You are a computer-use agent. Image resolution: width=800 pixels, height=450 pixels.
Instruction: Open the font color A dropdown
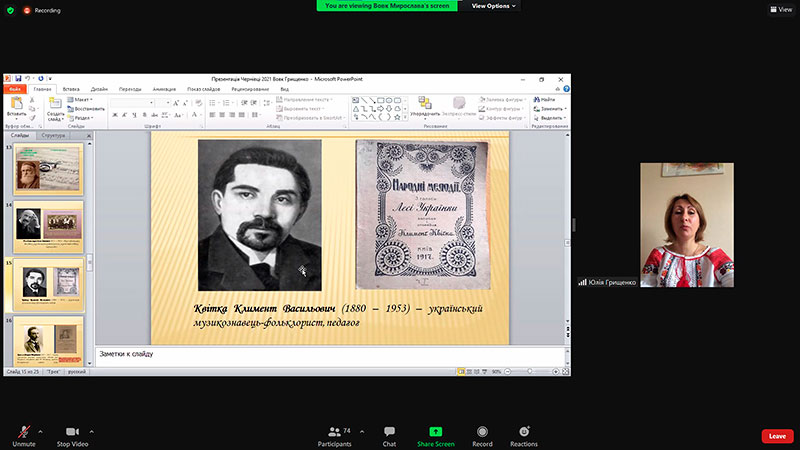pos(194,115)
